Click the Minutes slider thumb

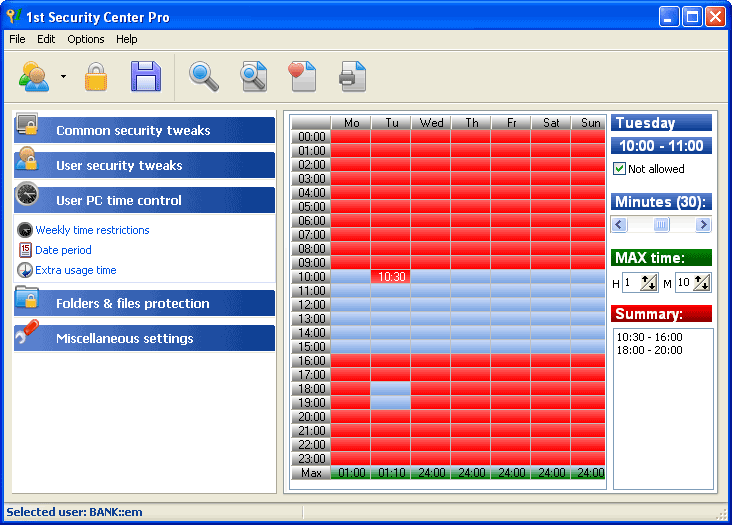click(x=661, y=225)
